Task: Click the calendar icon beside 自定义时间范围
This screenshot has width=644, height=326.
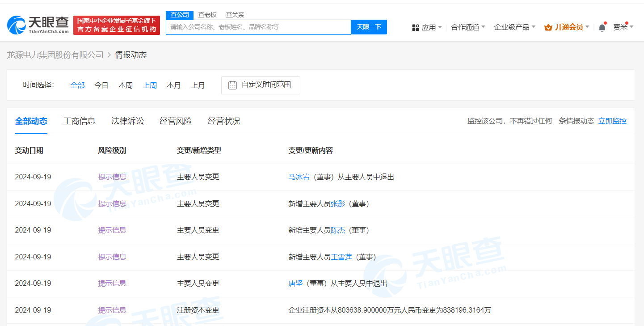Action: point(232,85)
